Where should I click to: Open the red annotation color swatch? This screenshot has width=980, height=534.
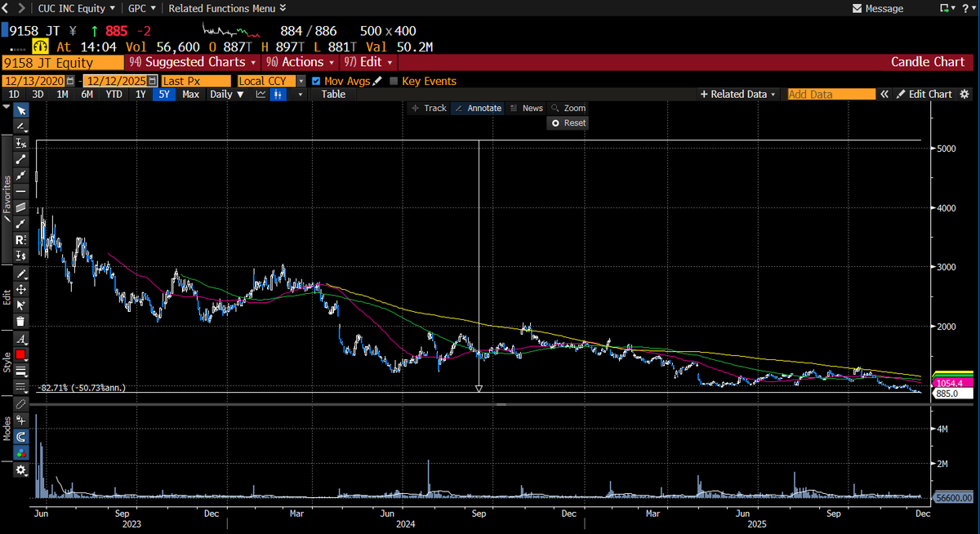20,354
